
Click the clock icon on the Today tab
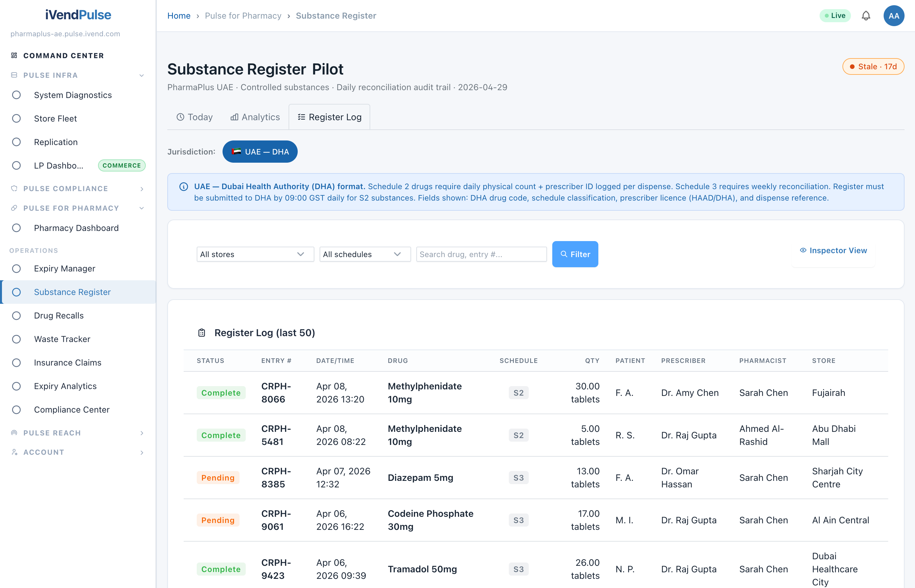point(180,117)
